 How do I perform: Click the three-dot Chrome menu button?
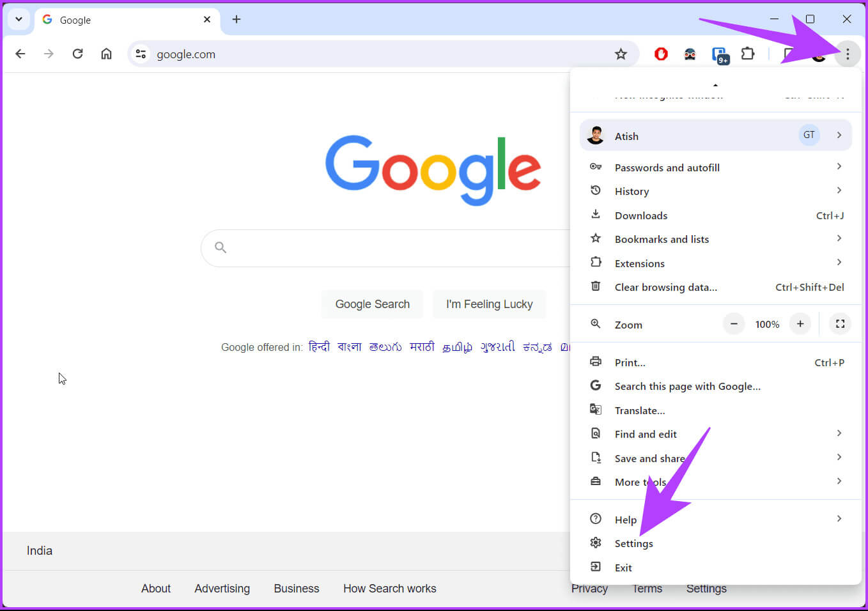pos(848,54)
